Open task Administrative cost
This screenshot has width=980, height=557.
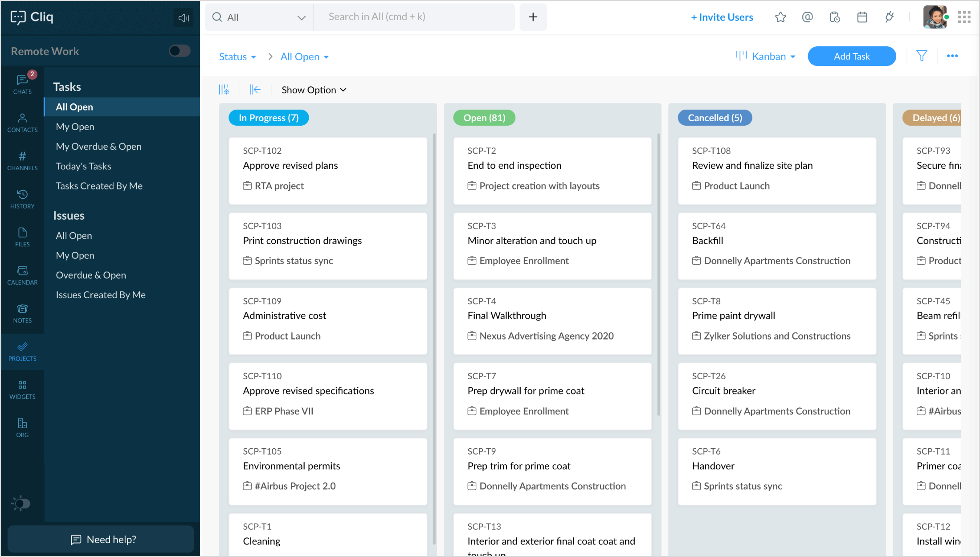pyautogui.click(x=328, y=321)
